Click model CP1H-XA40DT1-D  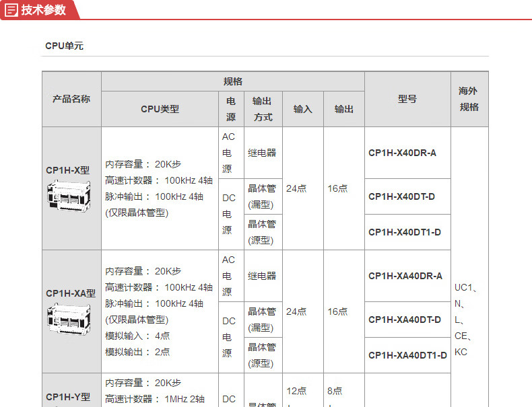click(x=407, y=355)
